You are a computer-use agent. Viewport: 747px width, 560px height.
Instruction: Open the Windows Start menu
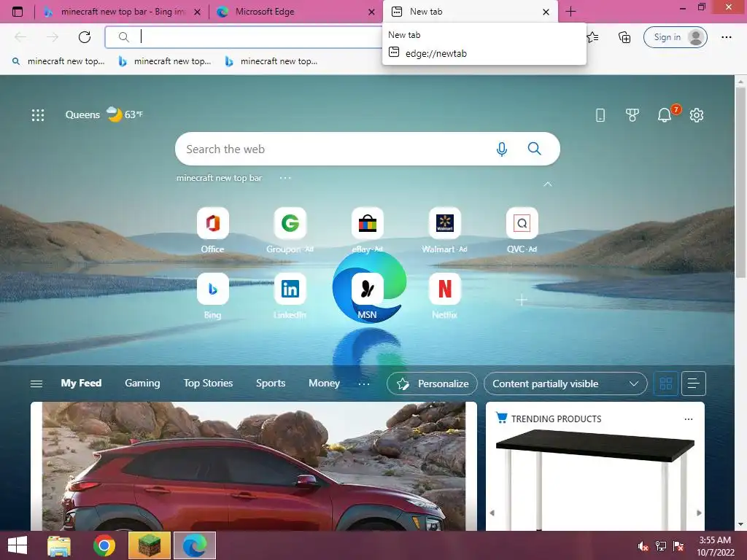[18, 545]
